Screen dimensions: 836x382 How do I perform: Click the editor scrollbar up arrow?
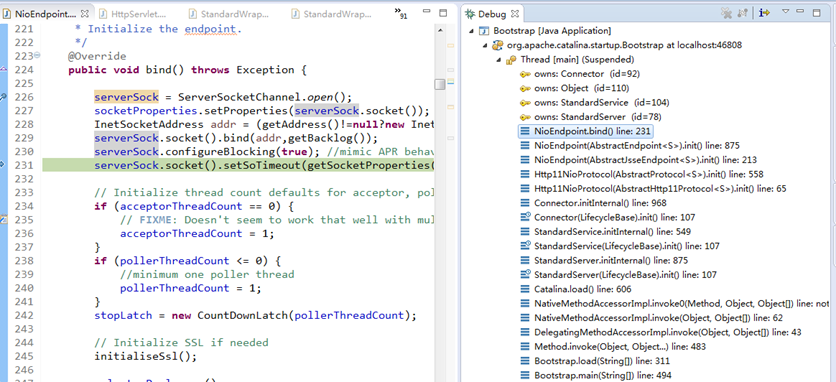pyautogui.click(x=440, y=30)
